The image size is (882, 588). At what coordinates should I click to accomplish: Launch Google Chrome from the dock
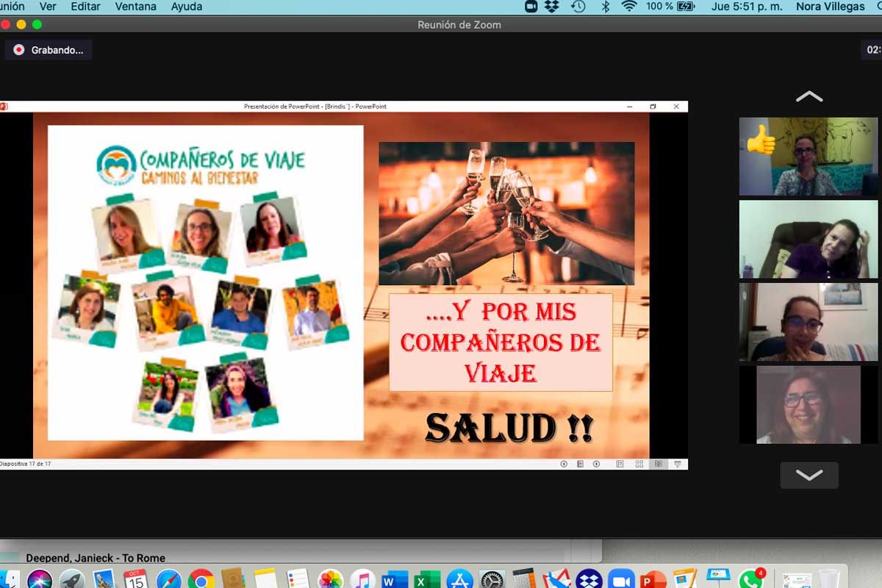tap(201, 579)
